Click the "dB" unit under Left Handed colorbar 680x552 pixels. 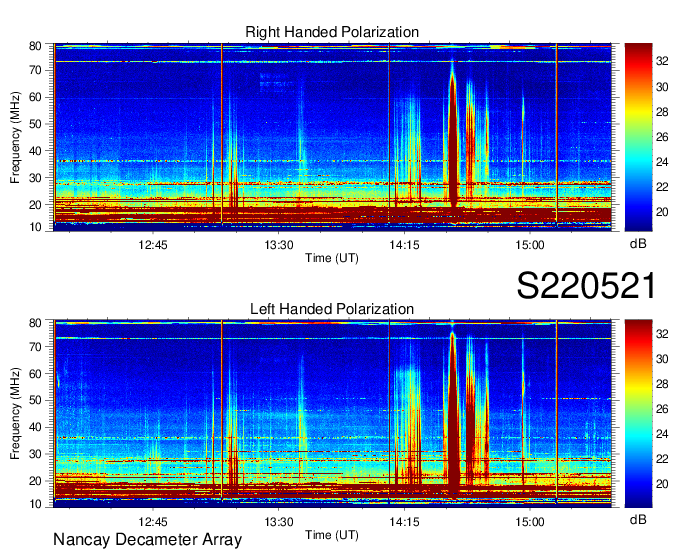click(638, 519)
